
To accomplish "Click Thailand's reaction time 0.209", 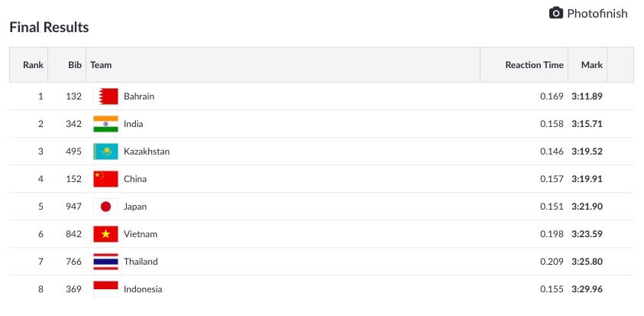I will point(552,262).
